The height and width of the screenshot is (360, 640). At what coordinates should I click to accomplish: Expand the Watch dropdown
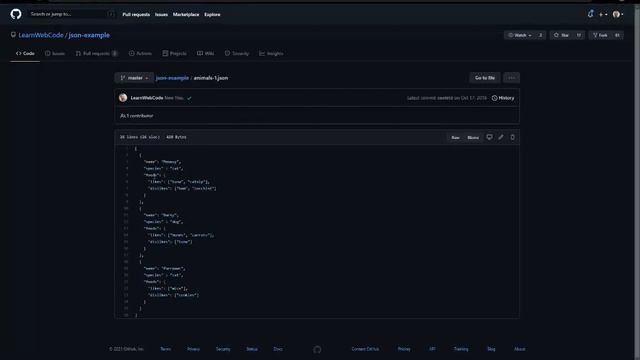[520, 36]
